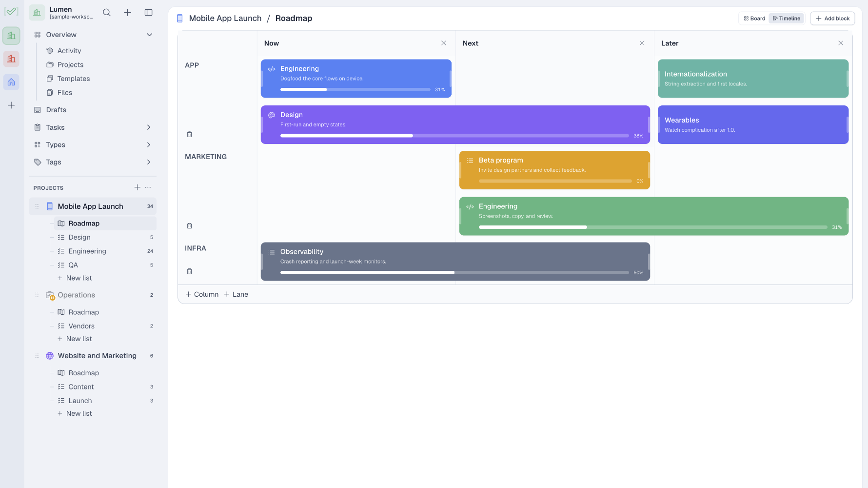The width and height of the screenshot is (868, 488).
Task: Add a new Lane to roadmap
Action: coord(236,294)
